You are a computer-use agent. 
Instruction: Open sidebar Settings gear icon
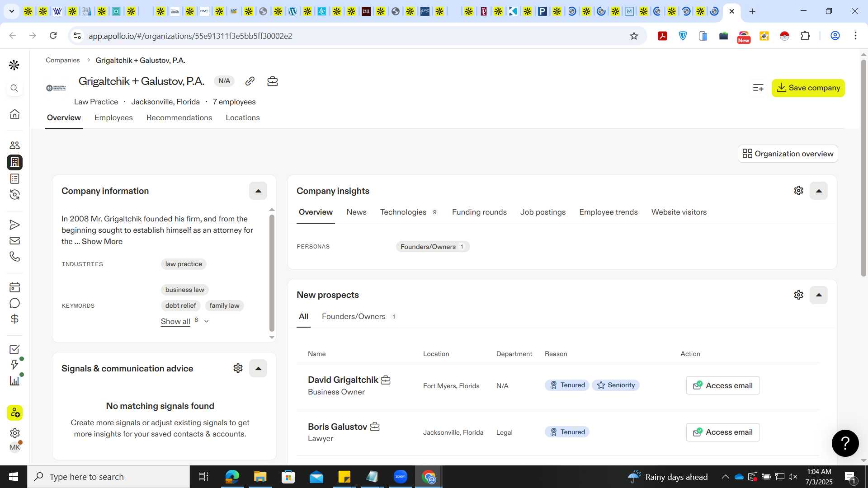click(x=14, y=433)
